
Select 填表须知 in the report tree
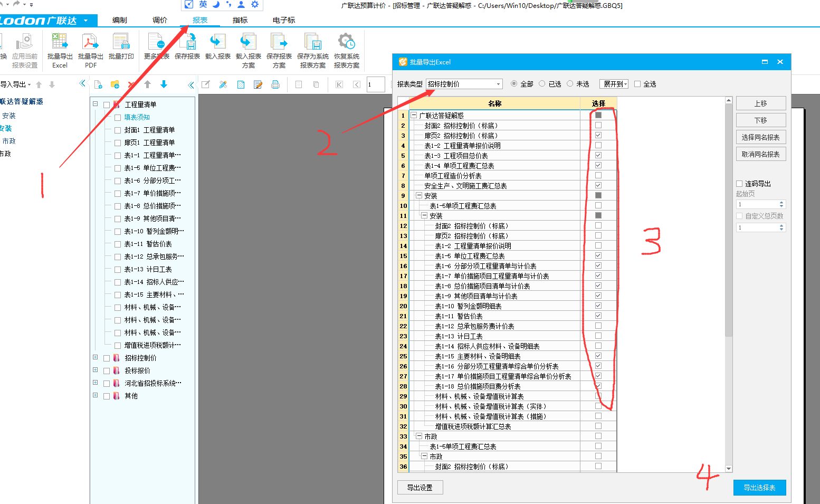(x=137, y=117)
